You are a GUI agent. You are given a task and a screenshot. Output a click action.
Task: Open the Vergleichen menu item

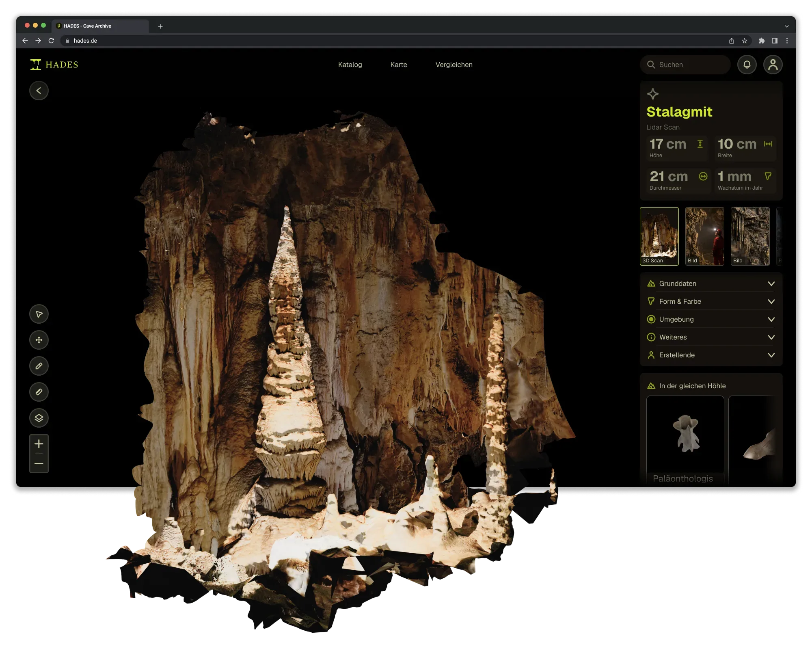(454, 65)
